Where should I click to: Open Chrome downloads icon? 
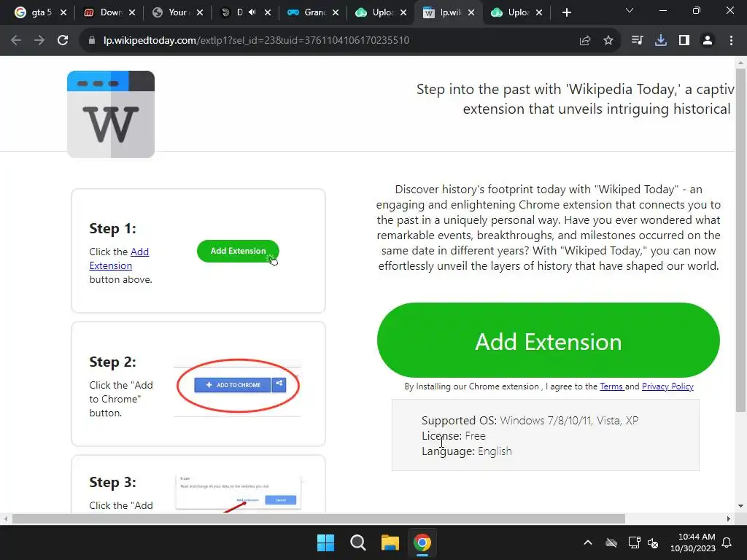click(661, 41)
